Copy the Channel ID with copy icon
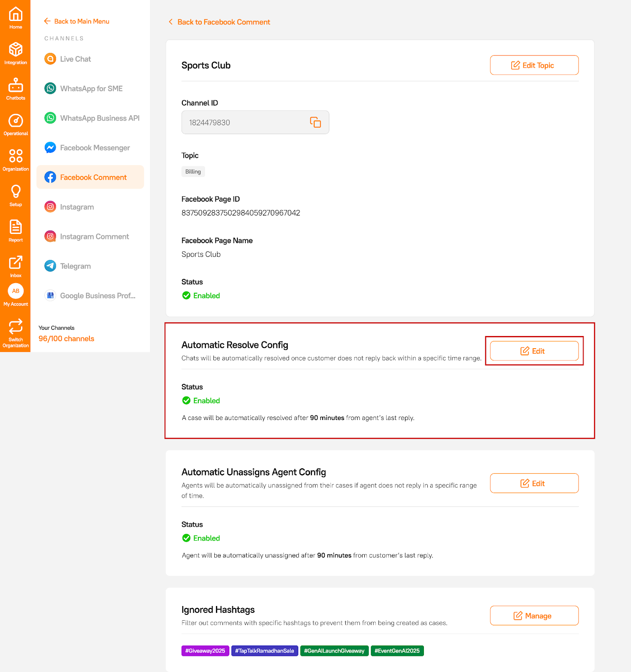 click(315, 122)
